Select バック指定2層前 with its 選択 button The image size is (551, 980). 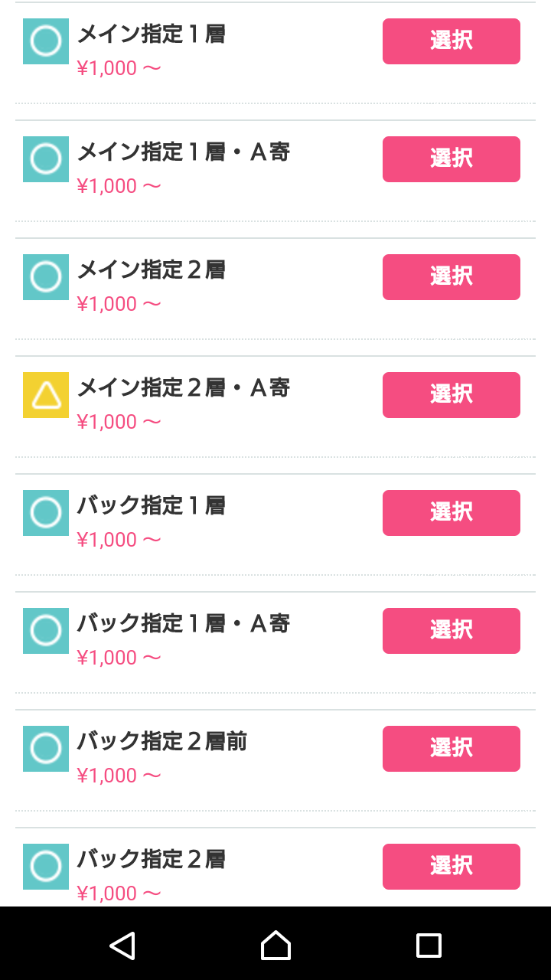(452, 749)
